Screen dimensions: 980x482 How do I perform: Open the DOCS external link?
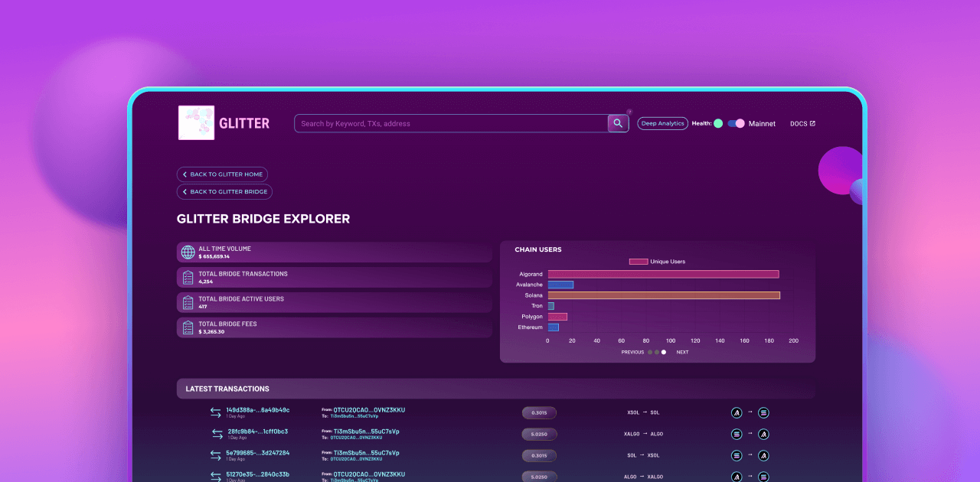pos(802,123)
